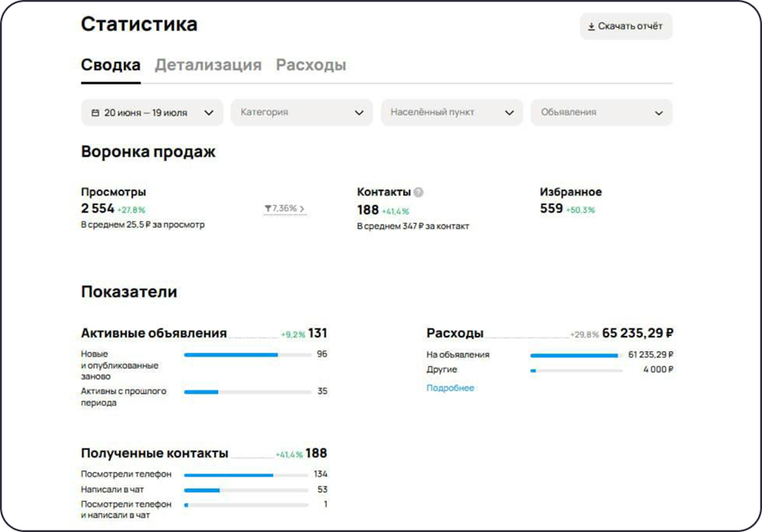The height and width of the screenshot is (532, 762).
Task: Click the Скачать отчёт button
Action: (625, 27)
